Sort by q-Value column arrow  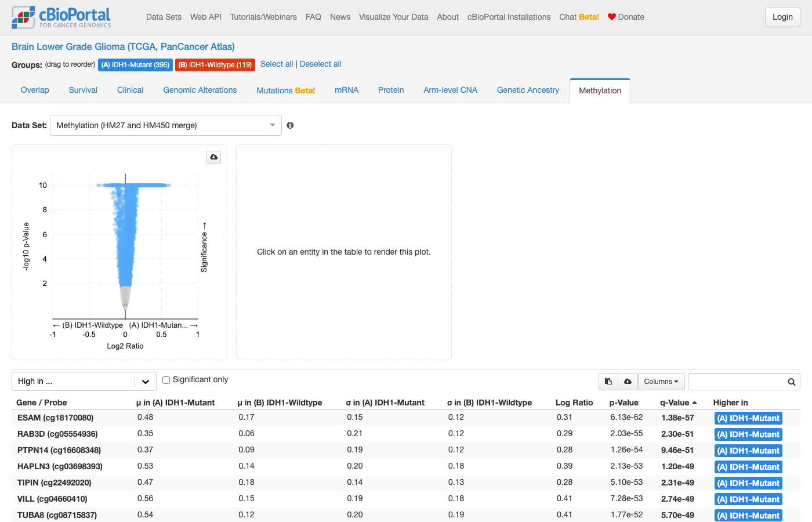[x=694, y=403]
